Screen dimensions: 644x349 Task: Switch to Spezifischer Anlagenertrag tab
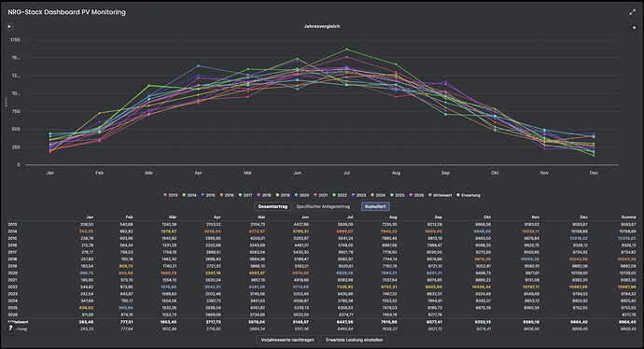pyautogui.click(x=323, y=206)
